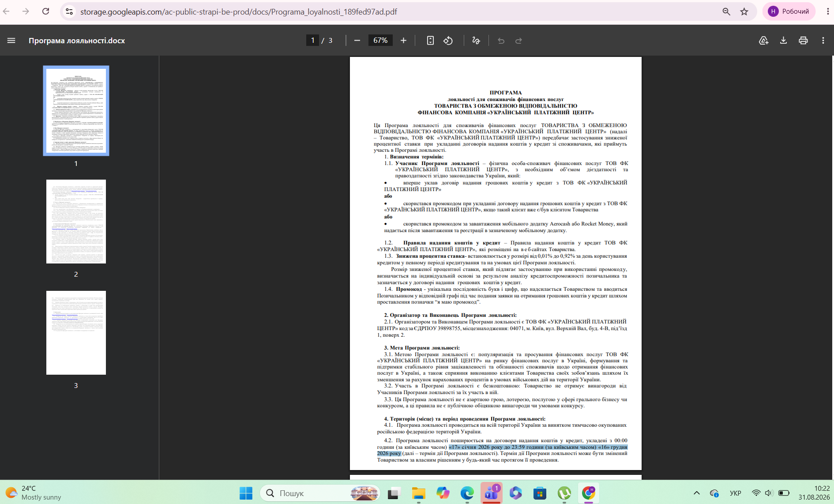Open Microsoft Store from the taskbar
This screenshot has width=834, height=504.
click(x=540, y=493)
